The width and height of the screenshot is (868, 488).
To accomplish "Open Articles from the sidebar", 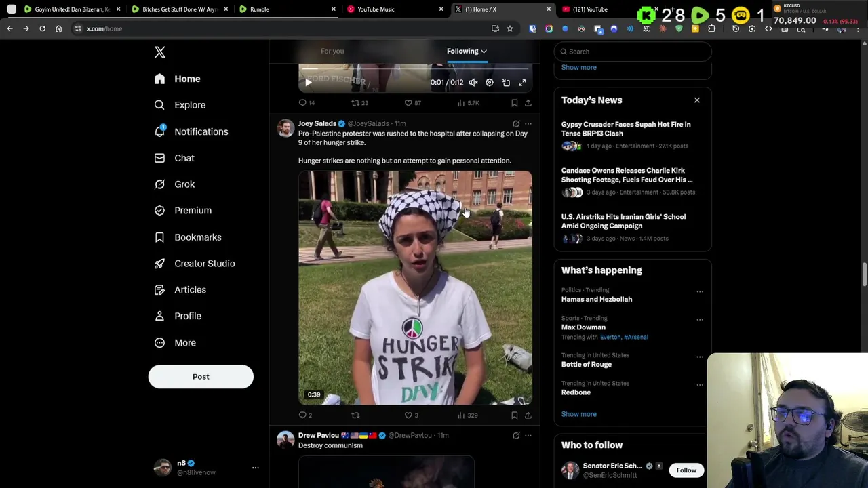I will click(x=180, y=289).
